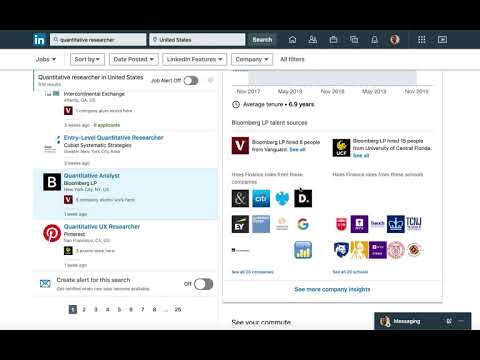The height and width of the screenshot is (360, 480).
Task: Click All filters
Action: pyautogui.click(x=292, y=59)
